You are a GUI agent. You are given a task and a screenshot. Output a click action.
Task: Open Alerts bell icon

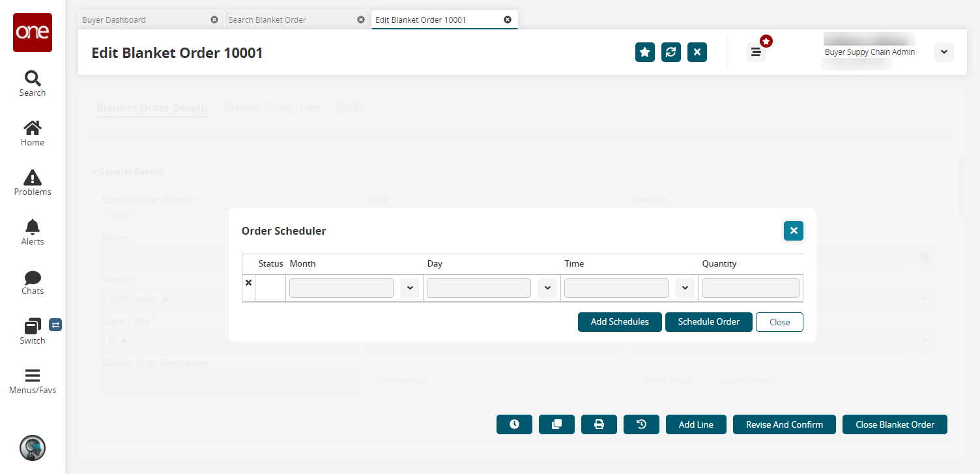(32, 228)
